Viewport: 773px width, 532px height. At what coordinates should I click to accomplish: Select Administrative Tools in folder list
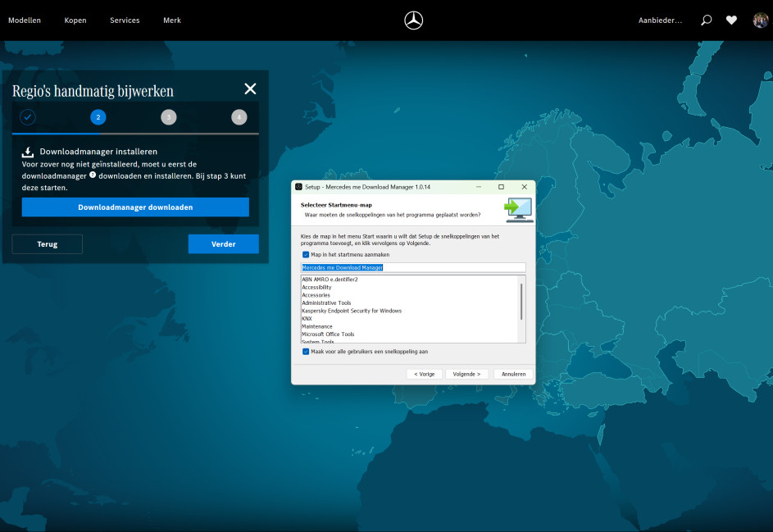pos(326,302)
